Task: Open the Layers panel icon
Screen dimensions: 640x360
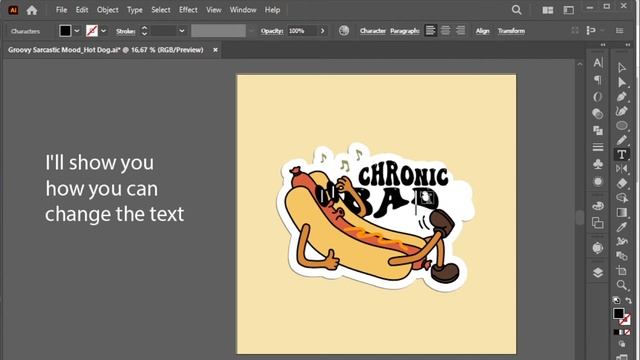Action: pos(598,272)
